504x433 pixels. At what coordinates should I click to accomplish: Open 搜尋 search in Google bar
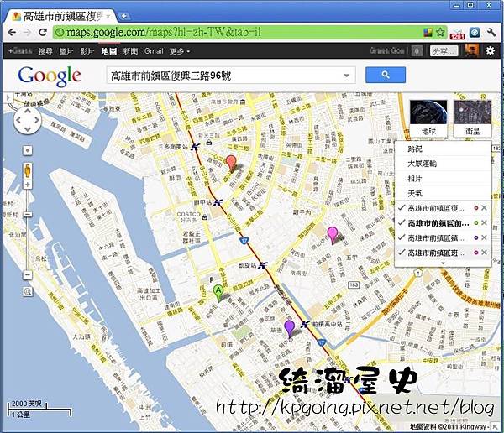tap(45, 51)
